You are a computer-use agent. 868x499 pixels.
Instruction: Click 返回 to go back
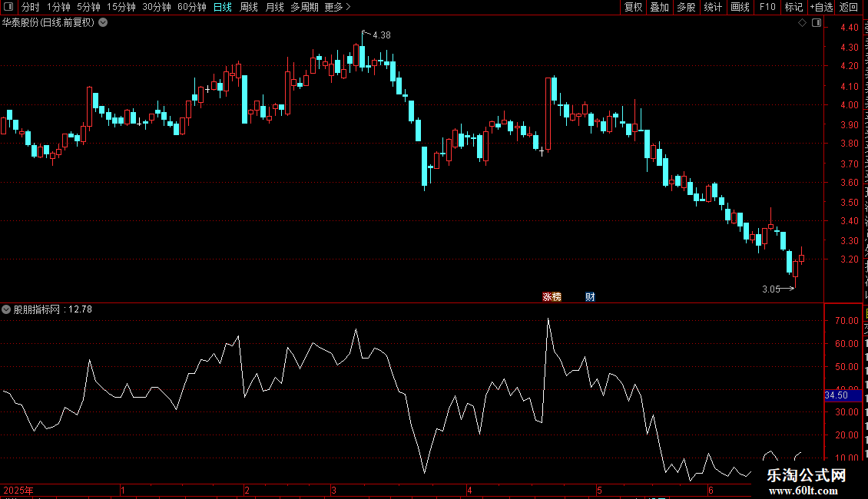click(849, 7)
